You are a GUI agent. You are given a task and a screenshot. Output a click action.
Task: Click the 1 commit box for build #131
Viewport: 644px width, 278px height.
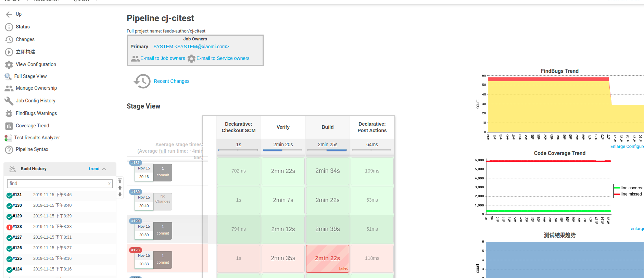coord(163,173)
